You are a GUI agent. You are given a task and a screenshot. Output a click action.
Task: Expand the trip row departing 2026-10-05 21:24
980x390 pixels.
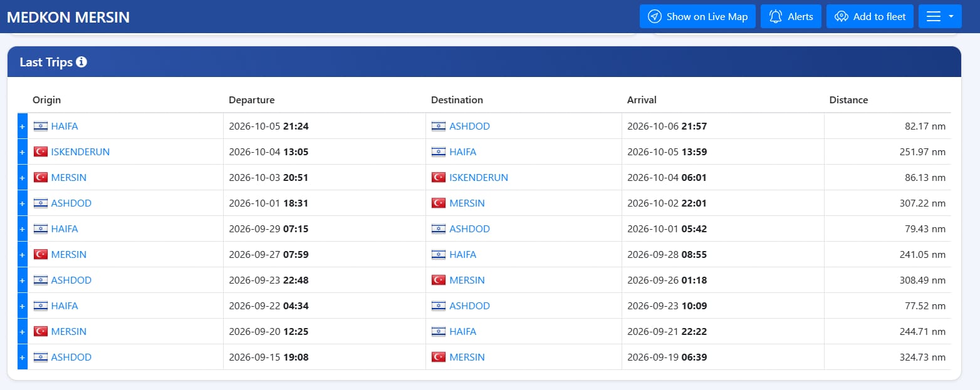[23, 126]
